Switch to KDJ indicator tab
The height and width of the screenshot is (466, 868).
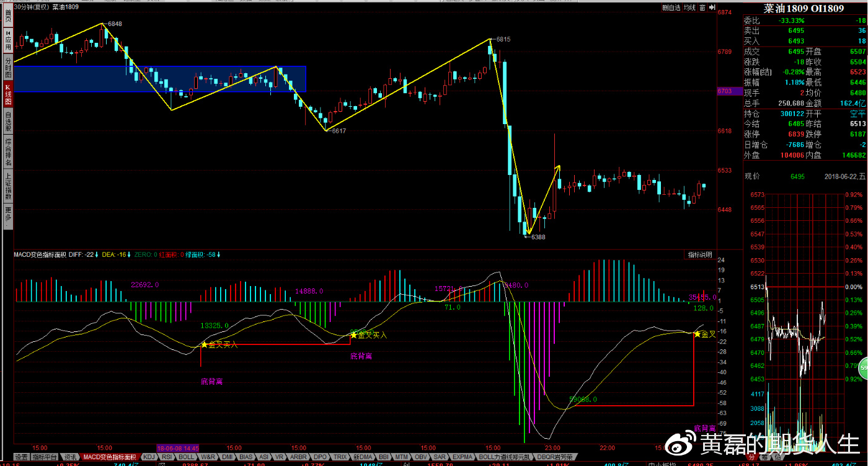click(x=149, y=457)
